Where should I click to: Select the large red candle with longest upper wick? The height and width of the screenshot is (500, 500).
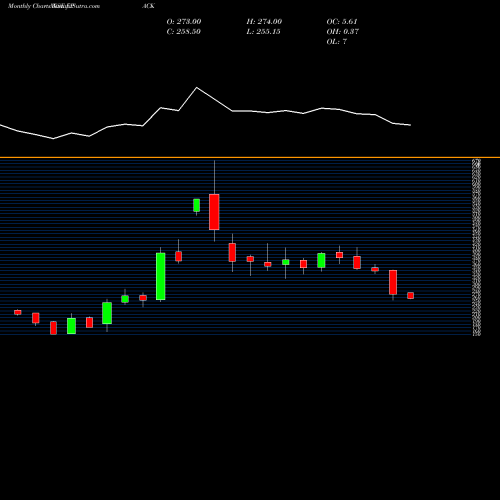point(214,212)
